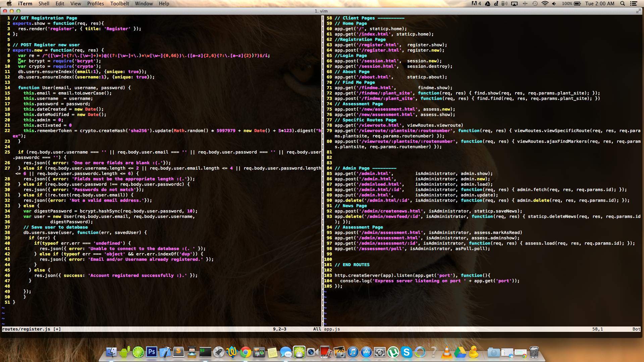Open System Preferences gear in dock
644x362 pixels.
pos(380,352)
